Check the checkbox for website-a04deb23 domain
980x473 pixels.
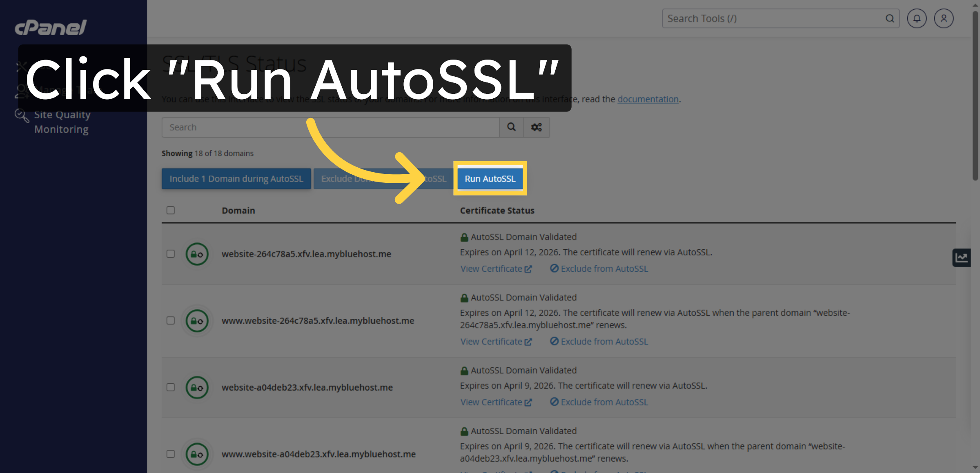[171, 387]
